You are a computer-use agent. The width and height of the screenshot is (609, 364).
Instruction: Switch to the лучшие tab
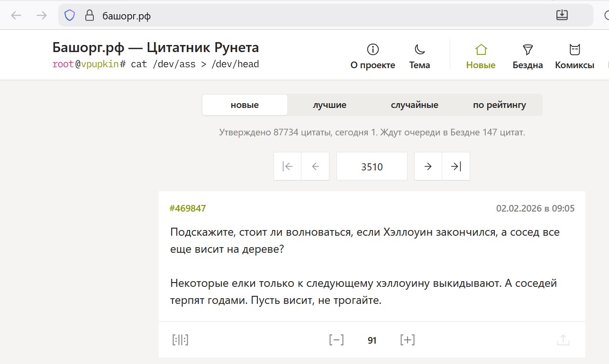[329, 105]
